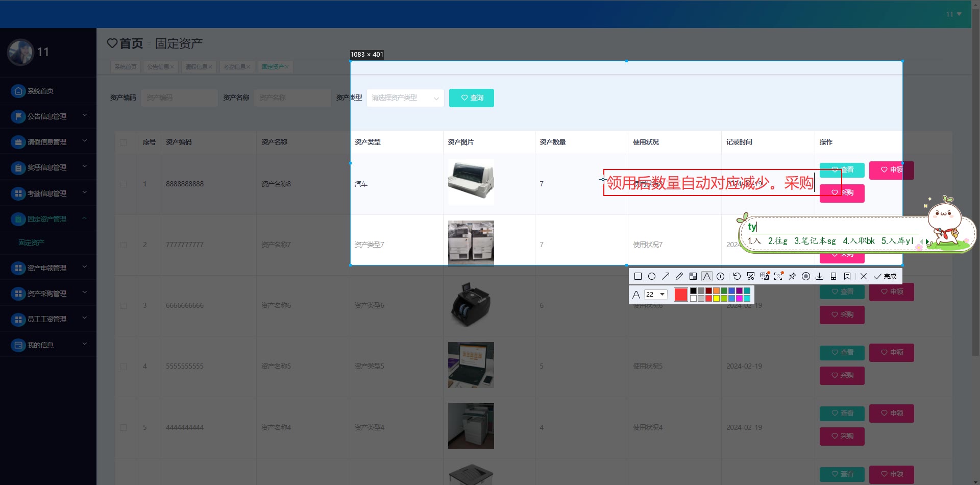Select the rectangle tool in screenshot toolbar
The height and width of the screenshot is (485, 980).
click(638, 276)
